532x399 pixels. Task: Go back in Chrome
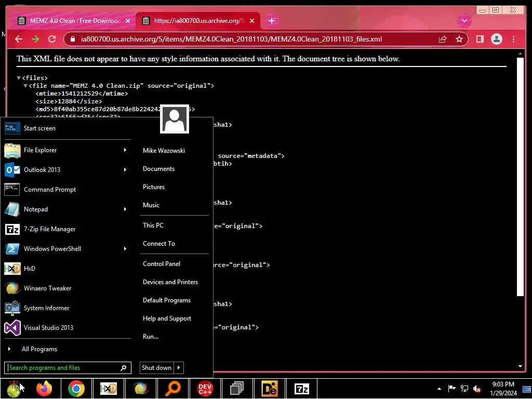[x=19, y=39]
